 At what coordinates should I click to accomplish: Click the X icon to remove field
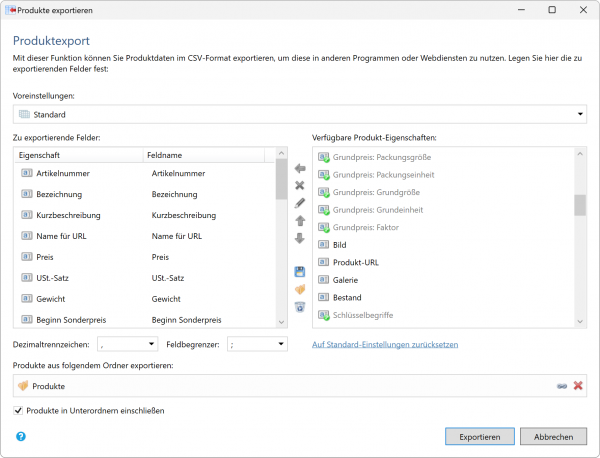click(299, 185)
